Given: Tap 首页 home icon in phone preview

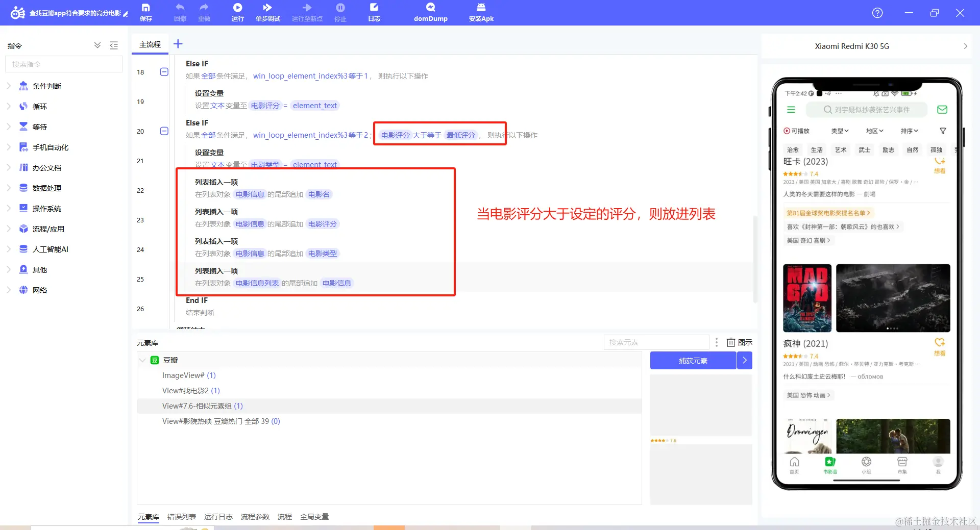Looking at the screenshot, I should pos(794,465).
